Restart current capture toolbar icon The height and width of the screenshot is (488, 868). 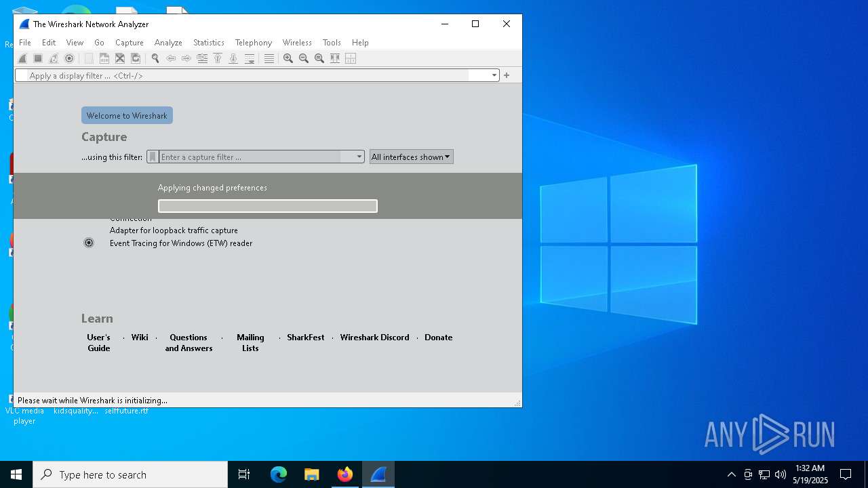pos(54,58)
